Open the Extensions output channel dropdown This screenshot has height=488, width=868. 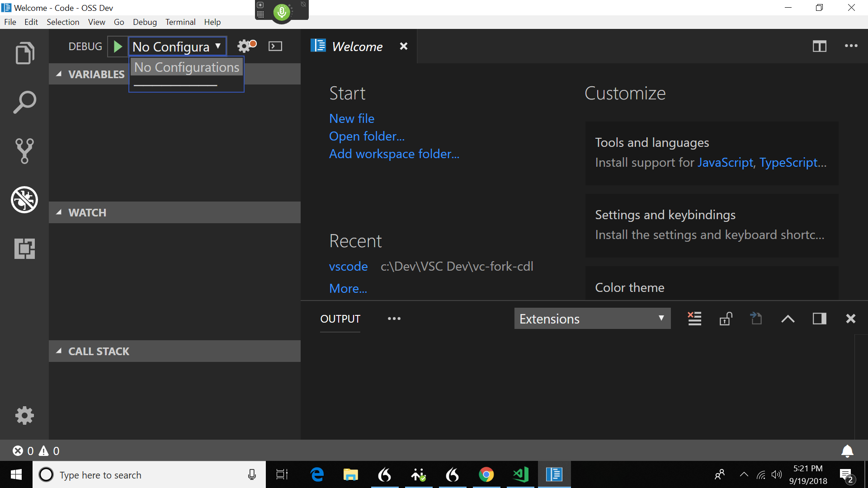point(592,319)
